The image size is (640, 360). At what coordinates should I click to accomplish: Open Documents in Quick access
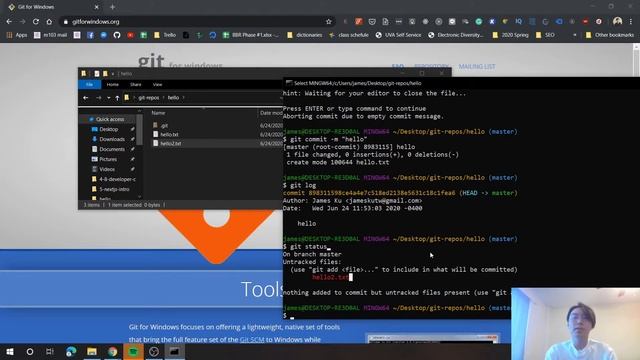[112, 149]
